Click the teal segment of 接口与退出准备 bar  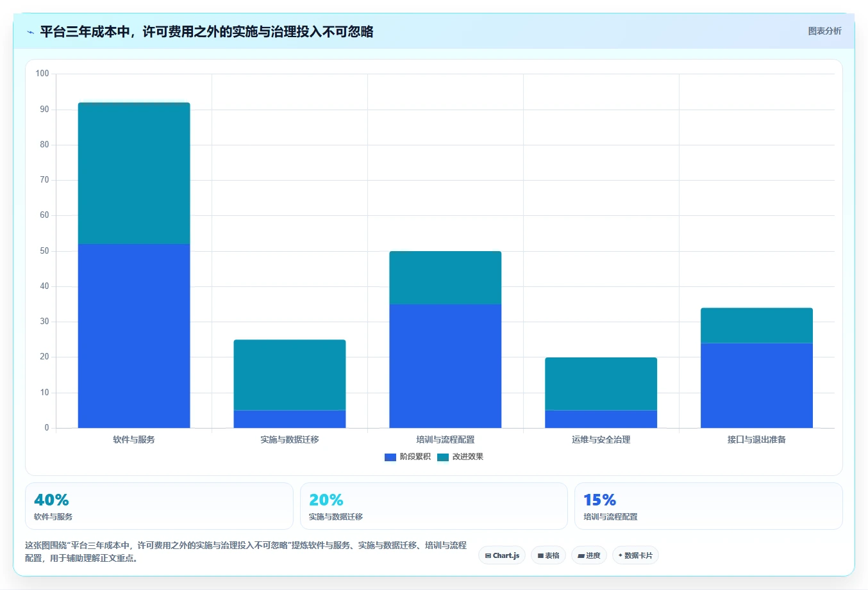(x=757, y=325)
